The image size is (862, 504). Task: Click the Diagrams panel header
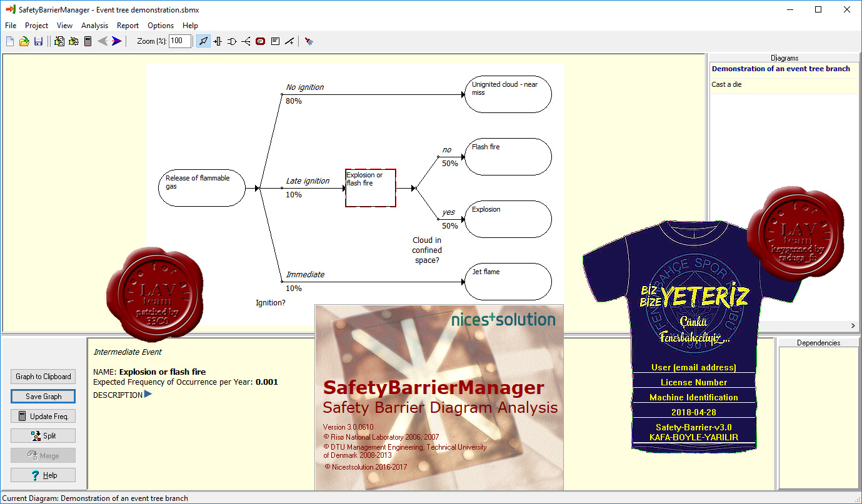[784, 58]
